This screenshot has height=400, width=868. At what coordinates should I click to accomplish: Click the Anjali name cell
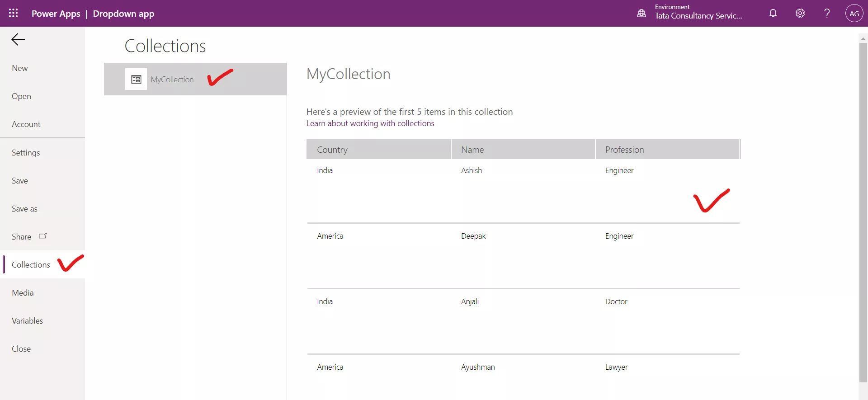click(470, 301)
